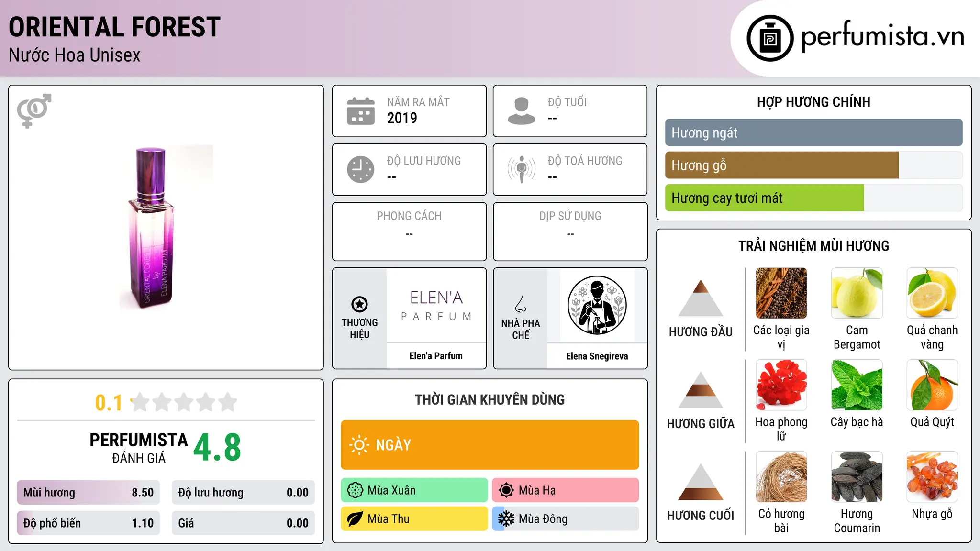This screenshot has height=551, width=980.
Task: Click the nose icon above Nhà Pha Chế
Action: coord(521,304)
